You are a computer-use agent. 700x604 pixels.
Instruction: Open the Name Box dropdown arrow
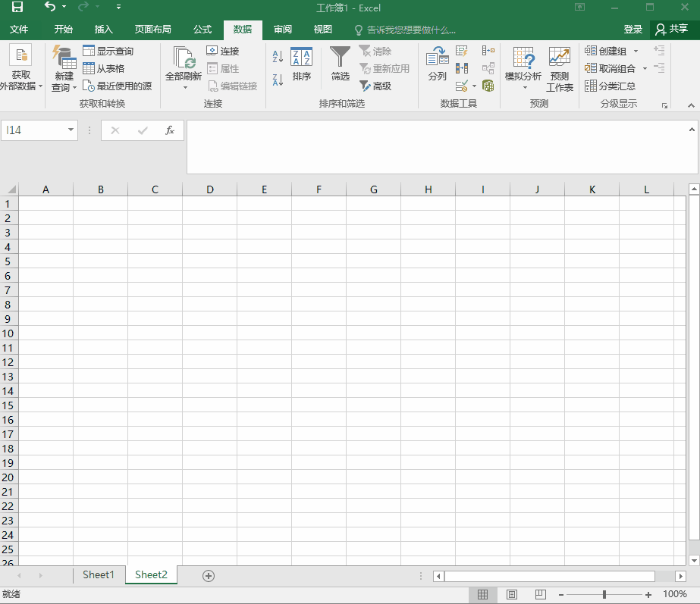pos(71,130)
